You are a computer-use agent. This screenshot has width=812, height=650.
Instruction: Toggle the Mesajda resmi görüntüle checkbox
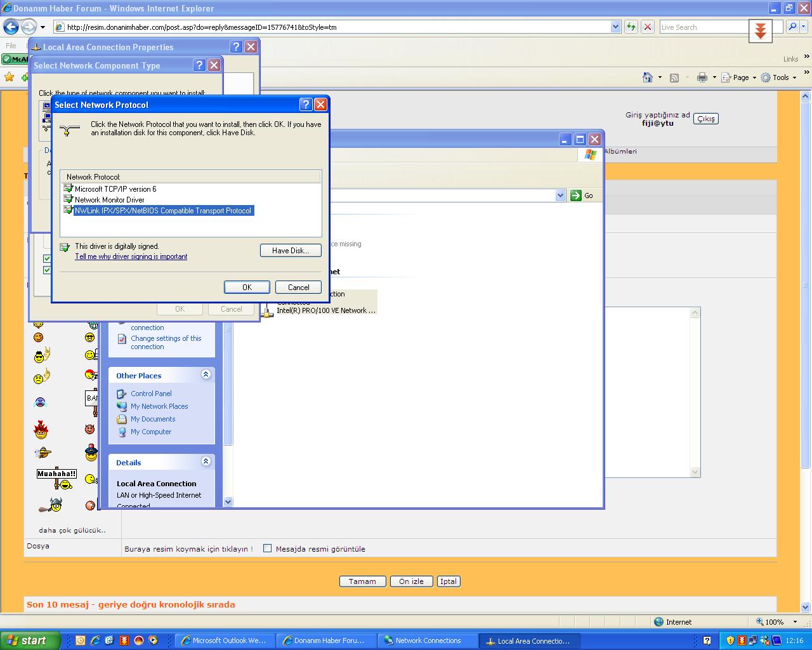[267, 548]
